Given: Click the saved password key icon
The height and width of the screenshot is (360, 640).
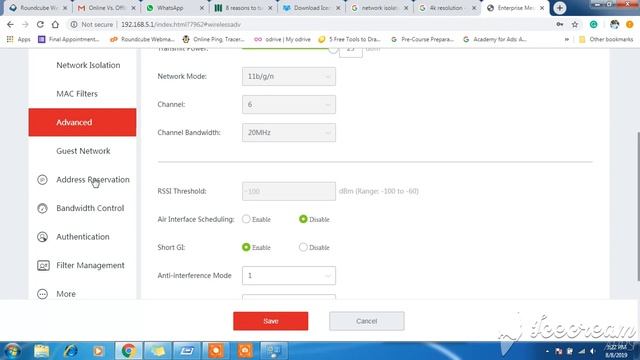Looking at the screenshot, I should (560, 24).
